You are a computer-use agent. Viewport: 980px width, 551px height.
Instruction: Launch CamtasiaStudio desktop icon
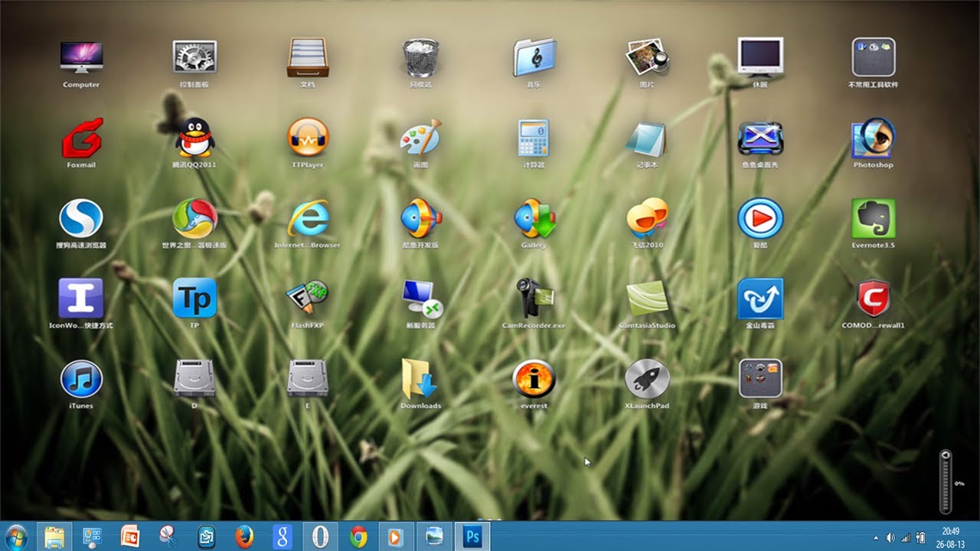point(647,299)
